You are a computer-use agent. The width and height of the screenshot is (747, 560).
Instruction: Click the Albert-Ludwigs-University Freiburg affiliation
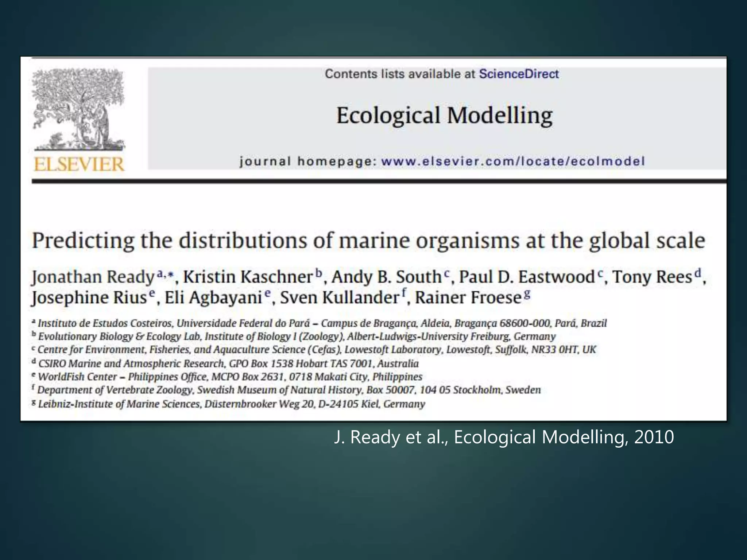[294, 337]
